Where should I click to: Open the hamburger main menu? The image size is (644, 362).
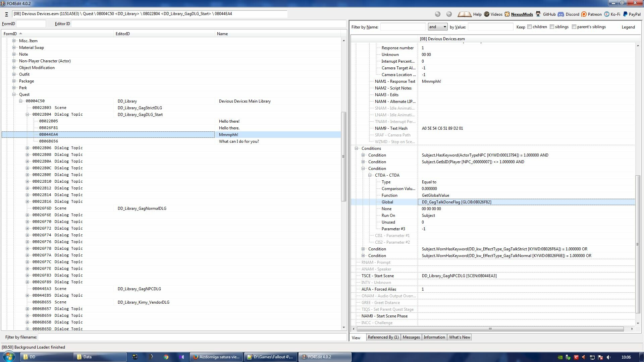(6, 14)
